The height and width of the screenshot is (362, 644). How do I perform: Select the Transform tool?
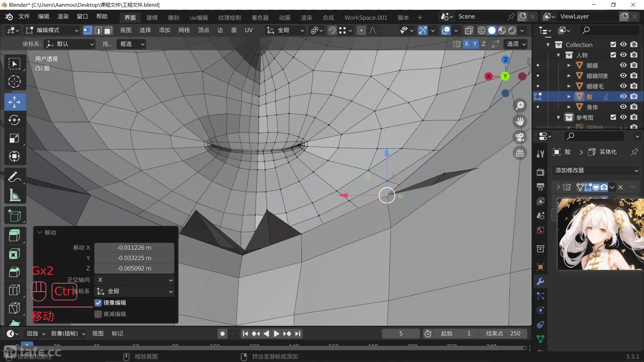14,156
